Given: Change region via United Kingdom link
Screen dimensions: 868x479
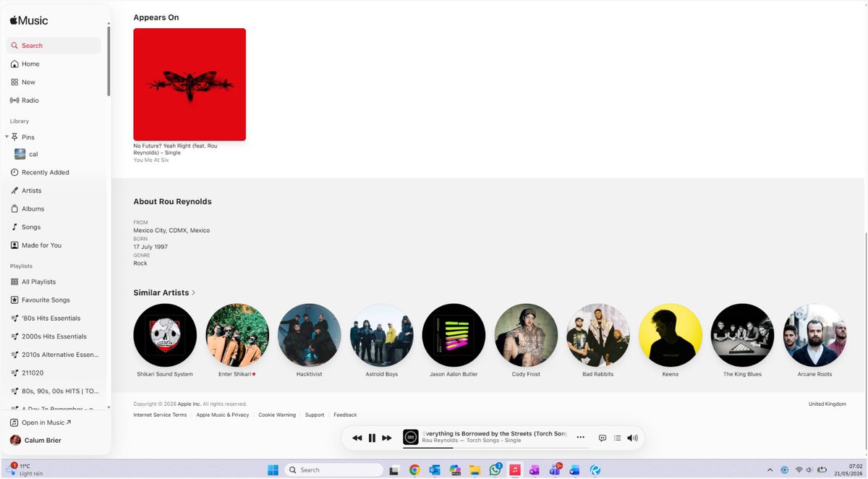Looking at the screenshot, I should click(x=827, y=404).
